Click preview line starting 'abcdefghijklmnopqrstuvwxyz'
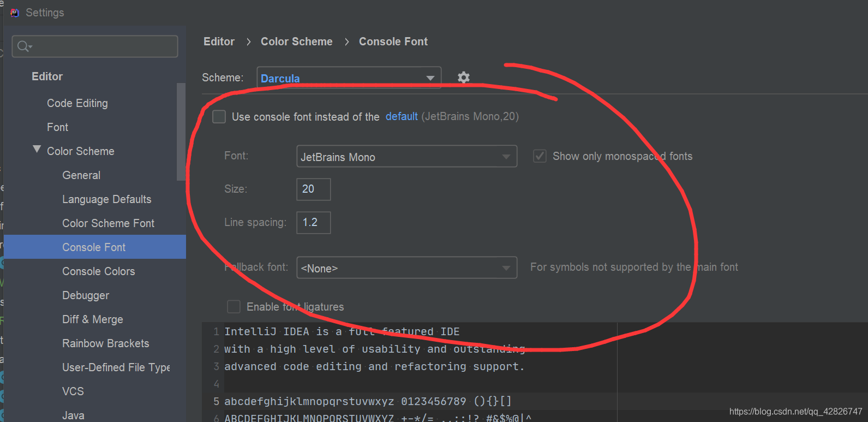Viewport: 868px width, 422px height. click(x=368, y=401)
